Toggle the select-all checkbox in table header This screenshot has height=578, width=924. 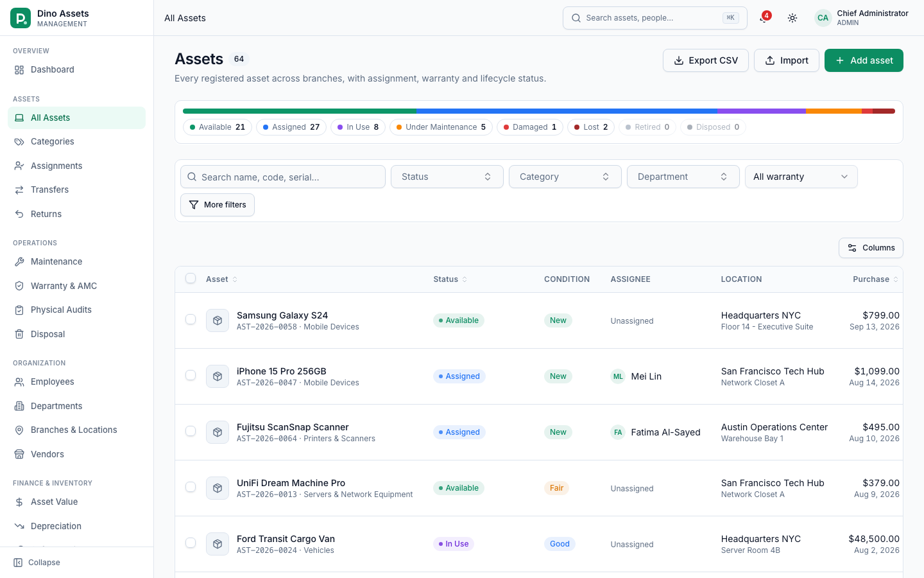tap(191, 279)
